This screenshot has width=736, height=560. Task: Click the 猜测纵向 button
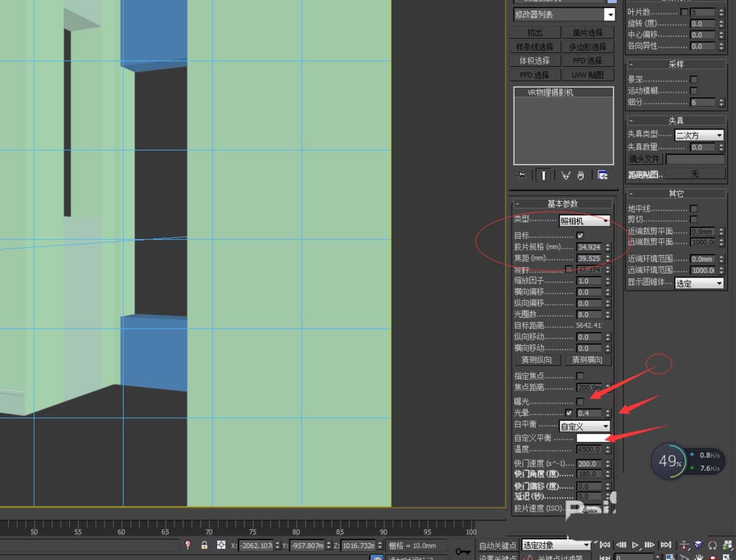[x=537, y=360]
